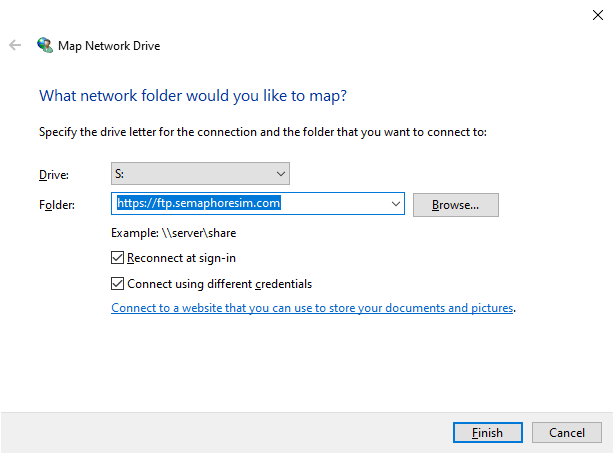Open the Connect to a website link
614x454 pixels.
(x=312, y=308)
